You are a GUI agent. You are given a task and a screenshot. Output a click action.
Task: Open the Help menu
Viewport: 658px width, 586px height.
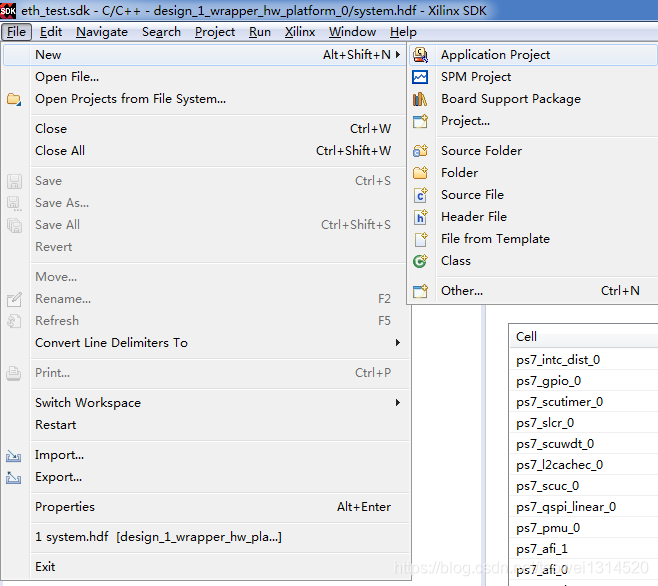click(403, 32)
